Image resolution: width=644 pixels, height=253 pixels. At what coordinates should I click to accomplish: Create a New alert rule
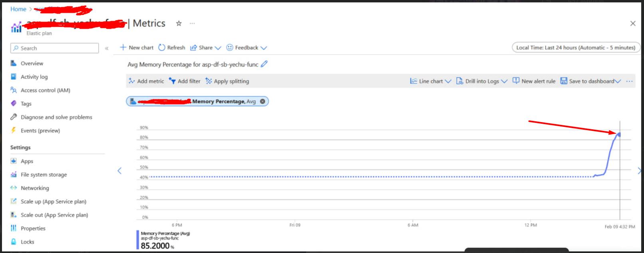pyautogui.click(x=534, y=81)
